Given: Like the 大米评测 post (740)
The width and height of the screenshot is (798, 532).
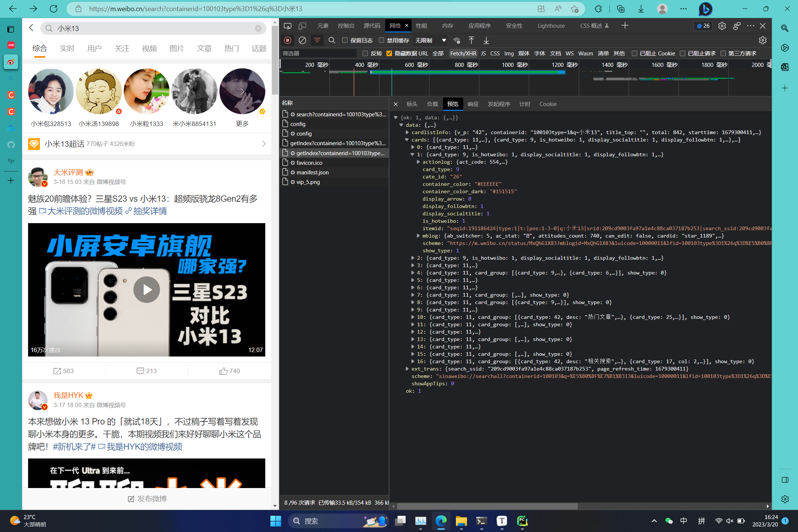Looking at the screenshot, I should pos(229,371).
